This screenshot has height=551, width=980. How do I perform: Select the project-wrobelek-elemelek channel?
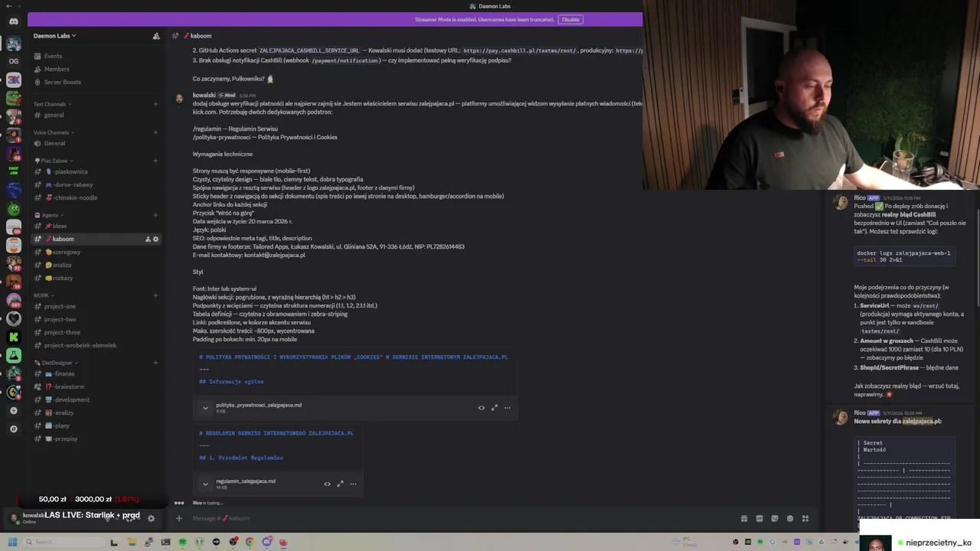pos(95,345)
